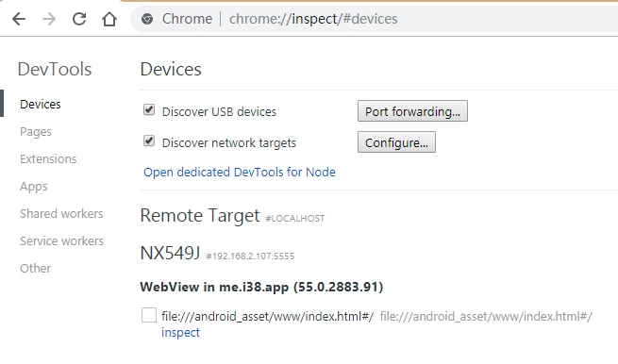Click the Chrome site info icon

[x=147, y=19]
